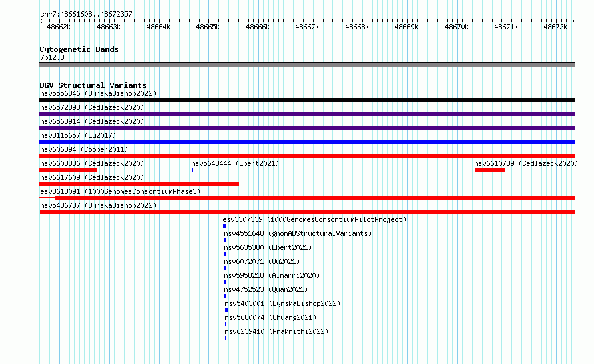Click the chr7:48661608..48672357 coordinates text
Image resolution: width=594 pixels, height=364 pixels.
click(x=86, y=15)
